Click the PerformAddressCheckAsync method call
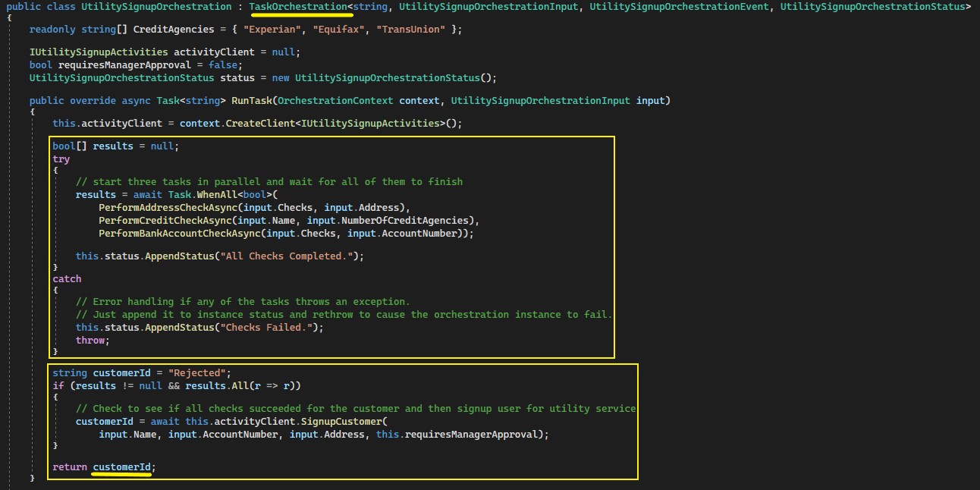The image size is (980, 490). [168, 208]
